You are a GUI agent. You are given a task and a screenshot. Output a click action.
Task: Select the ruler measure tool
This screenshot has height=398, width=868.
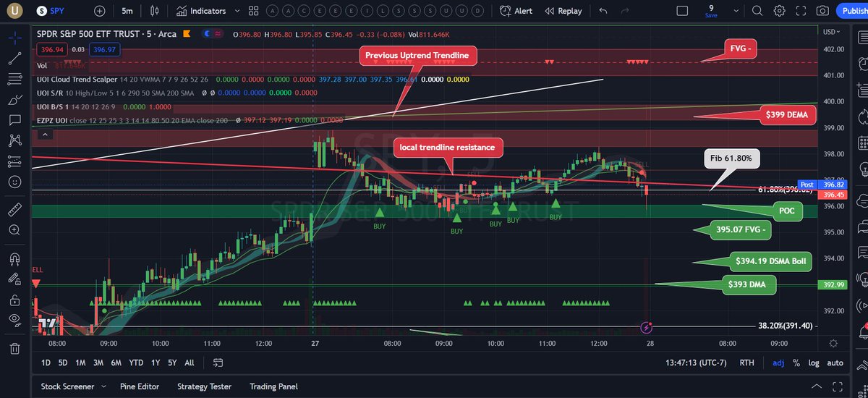tap(14, 210)
